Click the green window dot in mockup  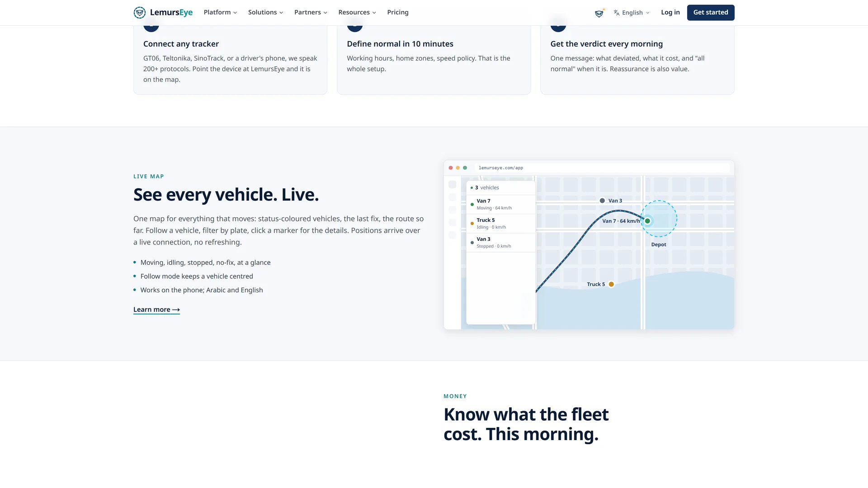point(465,168)
